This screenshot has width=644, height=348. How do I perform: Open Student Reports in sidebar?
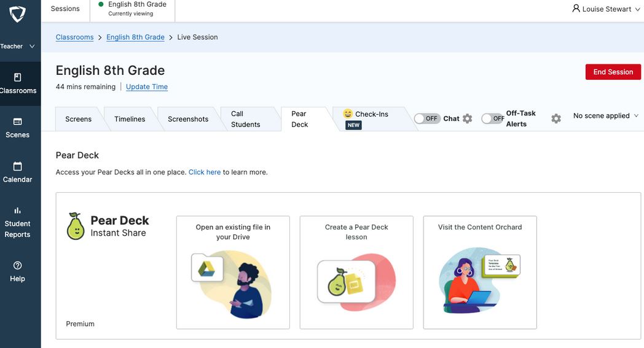[x=18, y=222]
